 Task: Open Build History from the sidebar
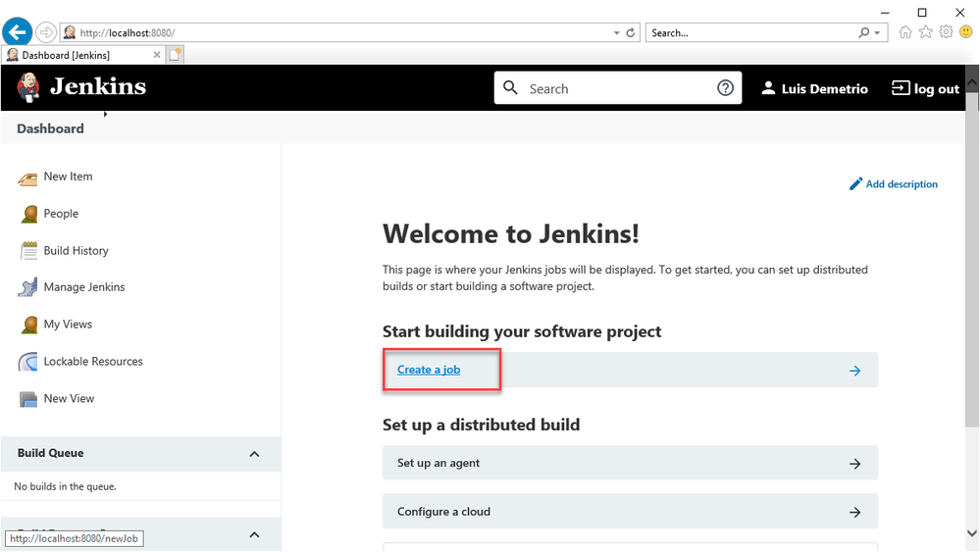pyautogui.click(x=77, y=250)
